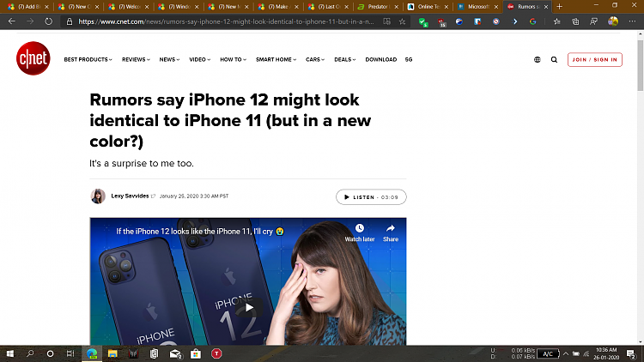Screen dimensions: 644x362
Task: Switch to the Predator tab
Action: 377,7
